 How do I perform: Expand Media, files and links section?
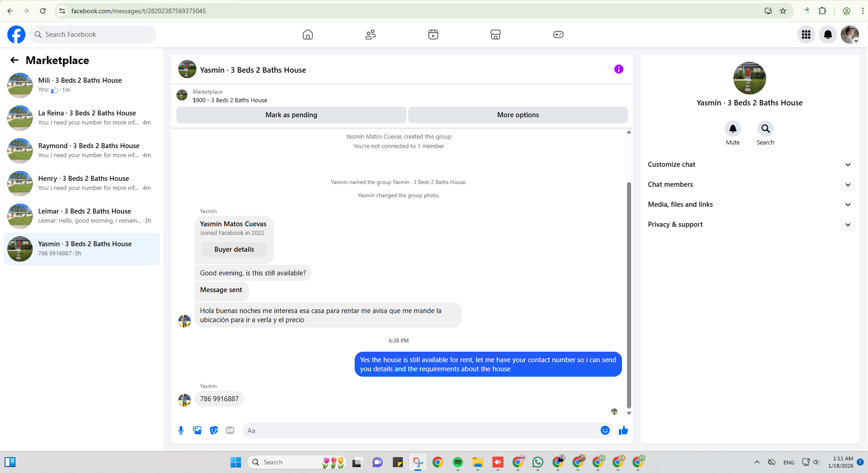749,204
